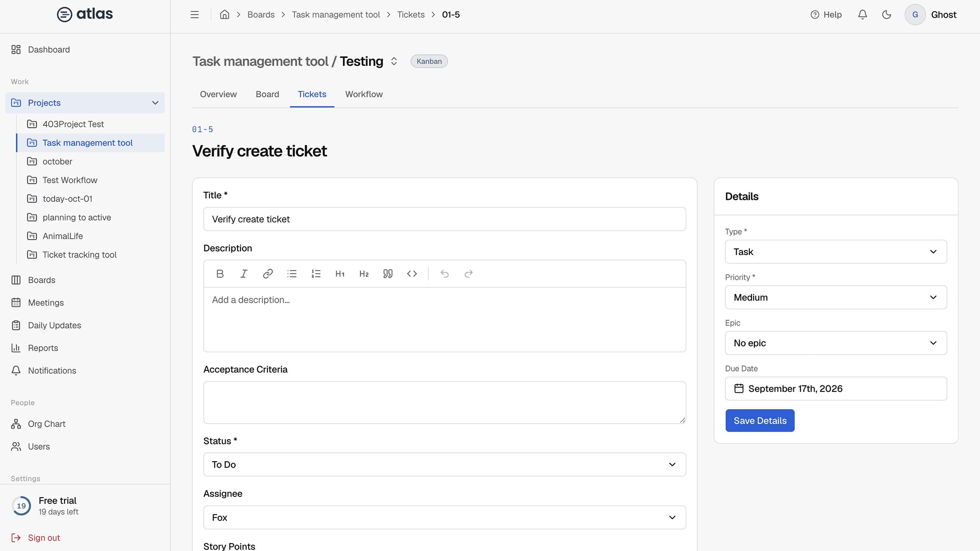Screen dimensions: 980x551
Task: Open the Workflow tab
Action: tap(364, 94)
